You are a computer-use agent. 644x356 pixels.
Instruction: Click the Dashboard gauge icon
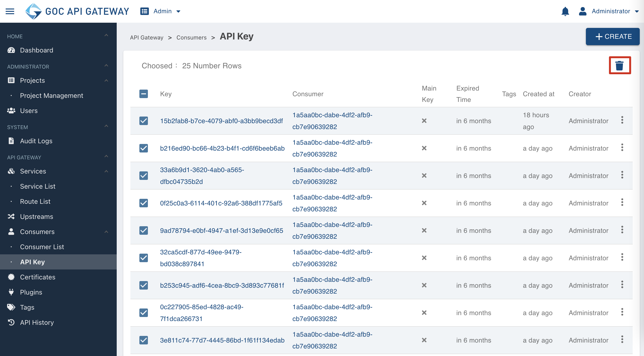(x=11, y=50)
